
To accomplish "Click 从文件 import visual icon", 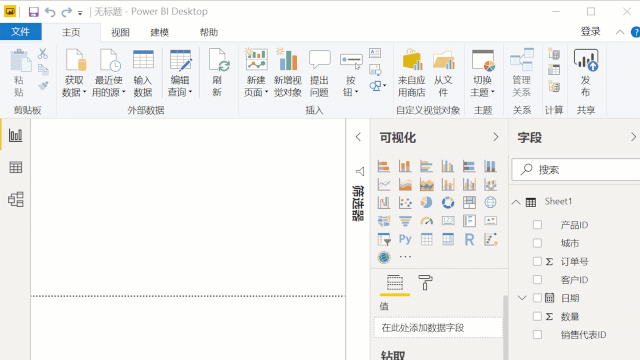I will (443, 73).
